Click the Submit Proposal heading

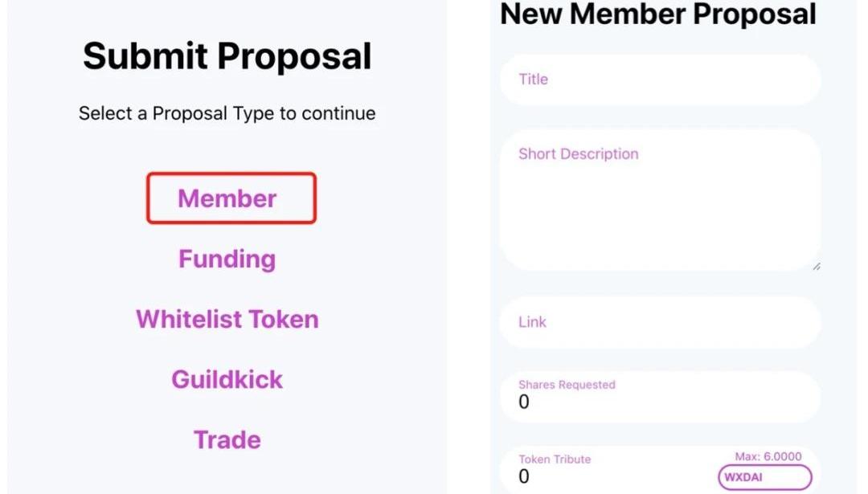click(227, 56)
